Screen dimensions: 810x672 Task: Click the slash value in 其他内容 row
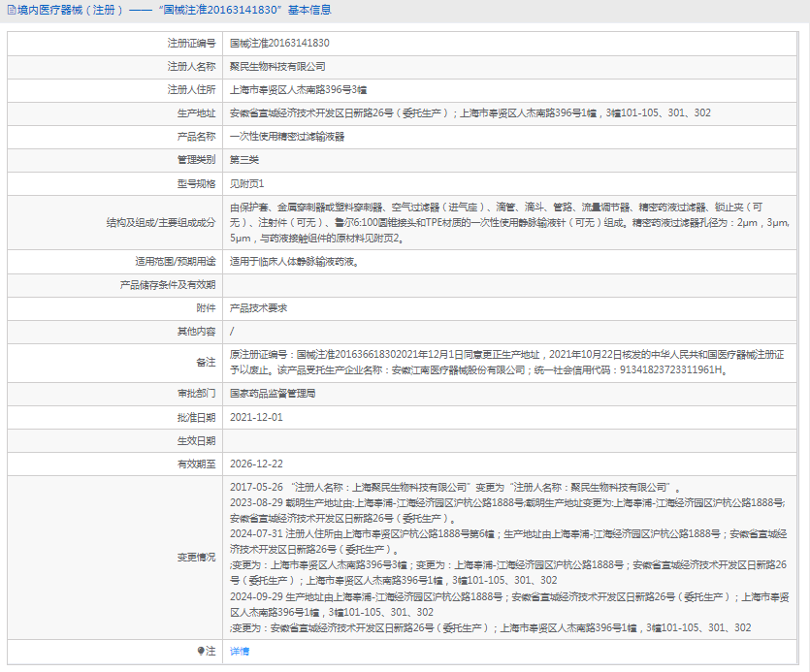[x=232, y=332]
